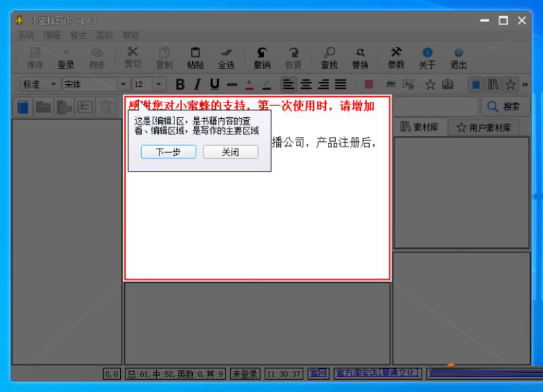The image size is (543, 392).
Task: Open the font size 12 dropdown
Action: [159, 84]
